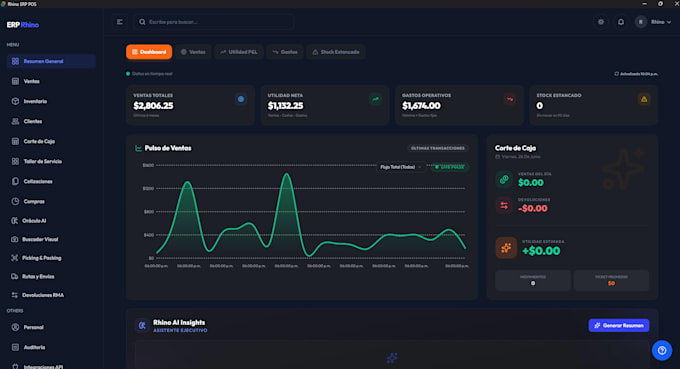Click the ERP Rhino logo
680x369 pixels.
point(23,25)
